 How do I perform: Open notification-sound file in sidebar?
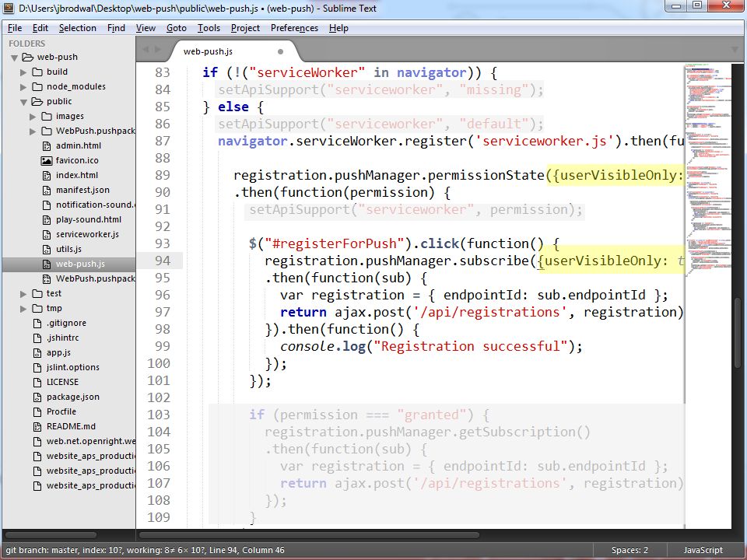pyautogui.click(x=95, y=205)
